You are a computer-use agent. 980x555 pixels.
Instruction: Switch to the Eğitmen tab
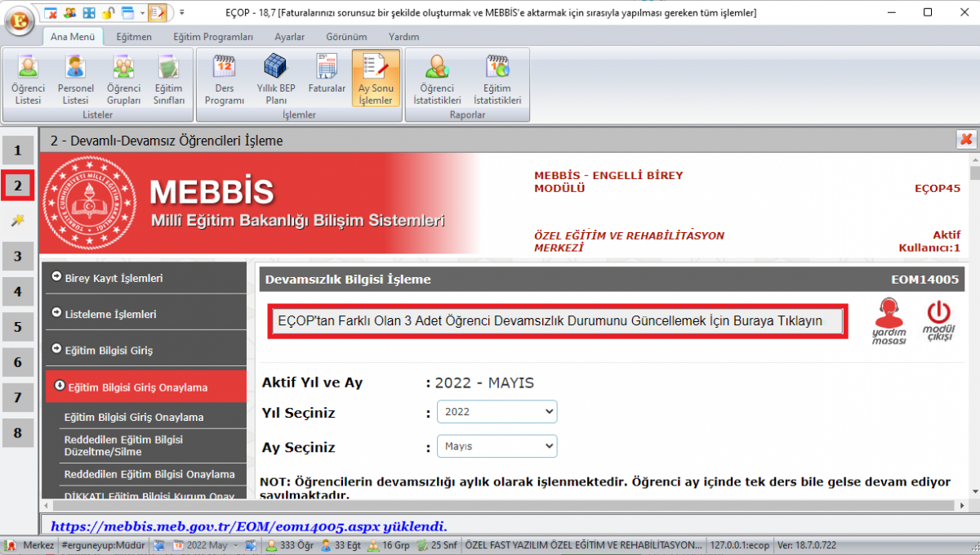click(134, 37)
